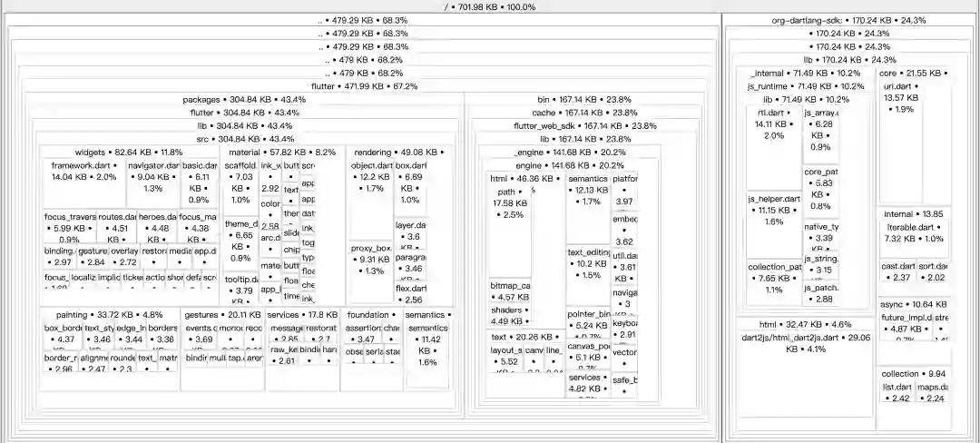
Task: Click the routes.dart 4.51 KB cell
Action: coord(116,228)
